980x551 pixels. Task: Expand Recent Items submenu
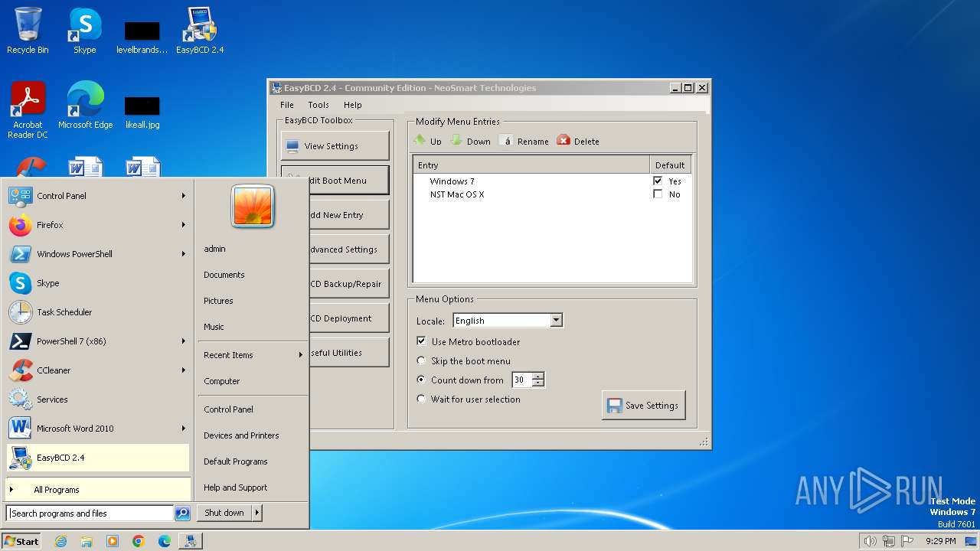(253, 355)
